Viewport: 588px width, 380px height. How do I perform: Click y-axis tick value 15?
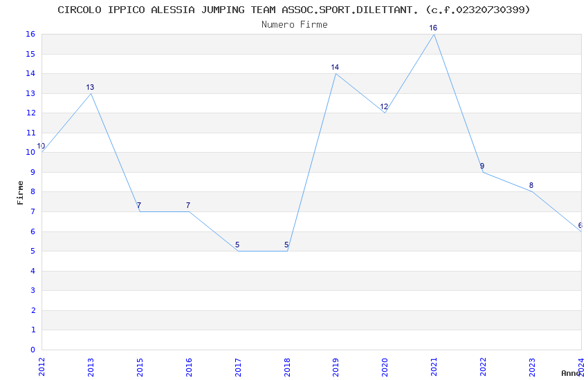click(30, 54)
